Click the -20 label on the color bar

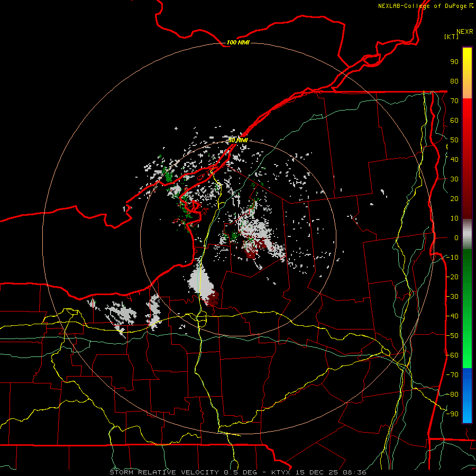[452, 277]
